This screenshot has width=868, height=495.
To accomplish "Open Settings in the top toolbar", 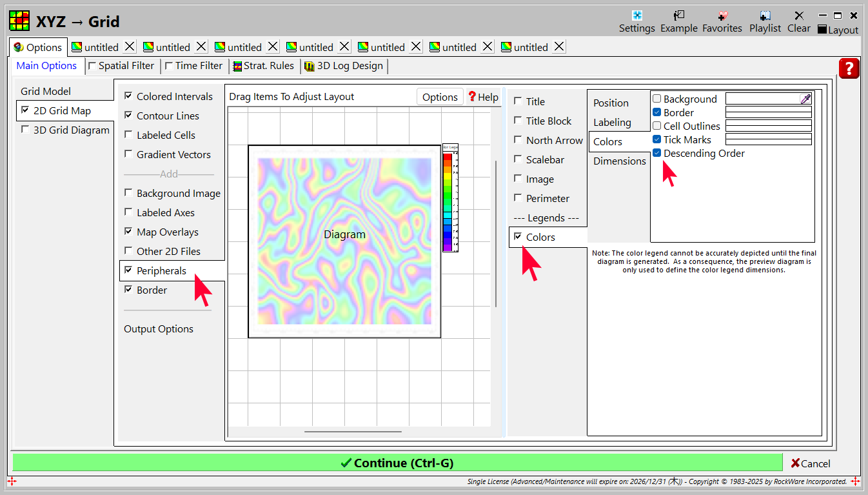I will pyautogui.click(x=636, y=21).
